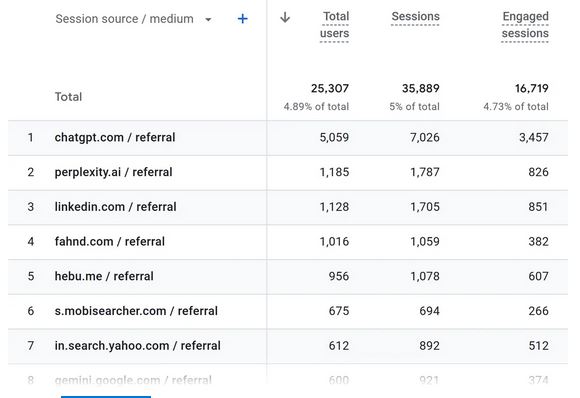Click the Total row label
The image size is (580, 398).
coord(68,97)
